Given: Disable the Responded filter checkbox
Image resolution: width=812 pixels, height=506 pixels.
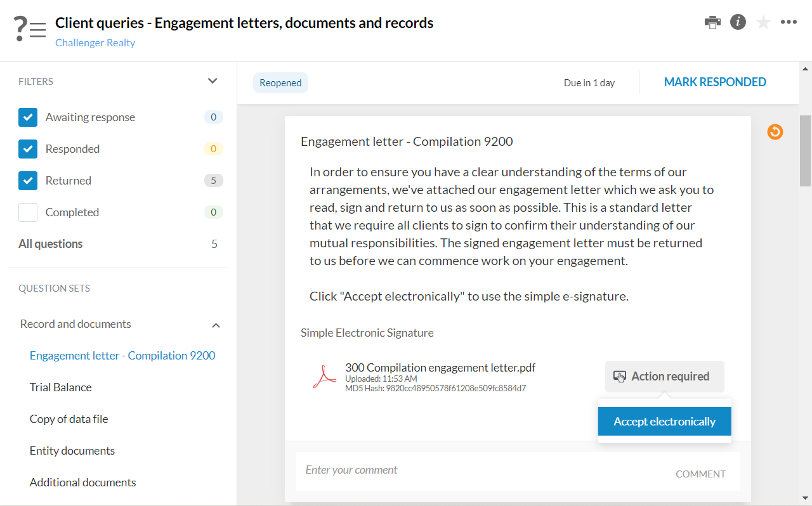Looking at the screenshot, I should (x=27, y=148).
